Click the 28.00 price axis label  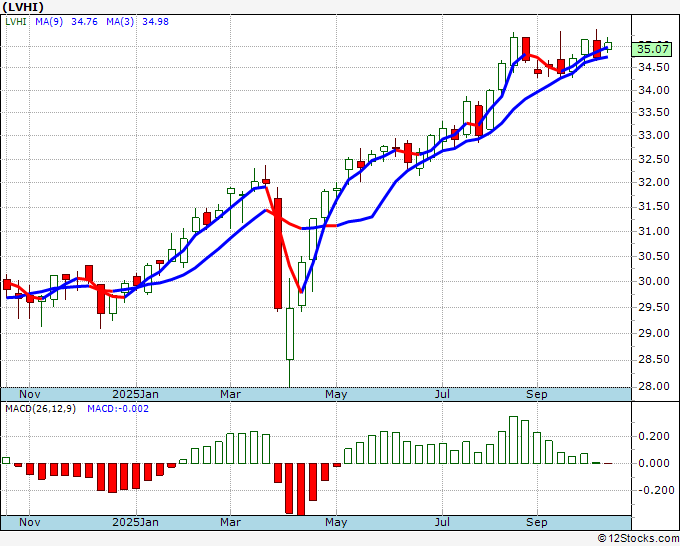[x=654, y=386]
